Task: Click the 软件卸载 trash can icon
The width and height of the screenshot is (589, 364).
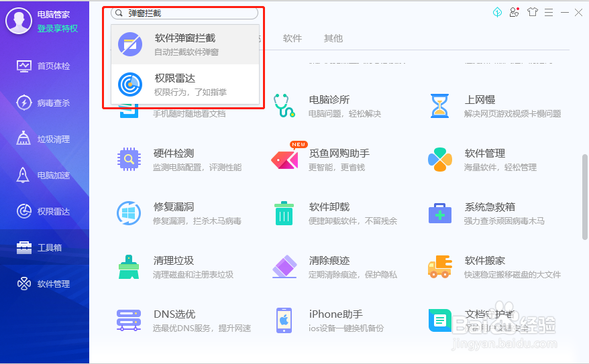Action: (x=284, y=213)
